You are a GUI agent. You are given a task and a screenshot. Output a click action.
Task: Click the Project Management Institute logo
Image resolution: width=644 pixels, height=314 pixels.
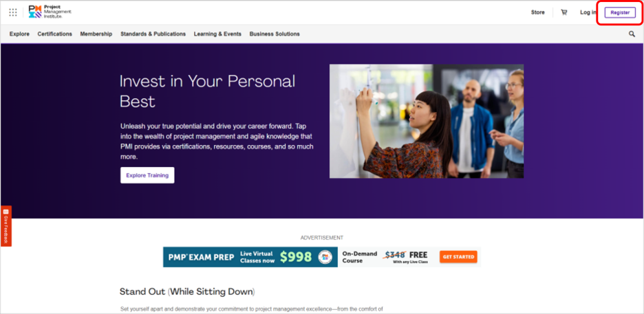coord(50,12)
